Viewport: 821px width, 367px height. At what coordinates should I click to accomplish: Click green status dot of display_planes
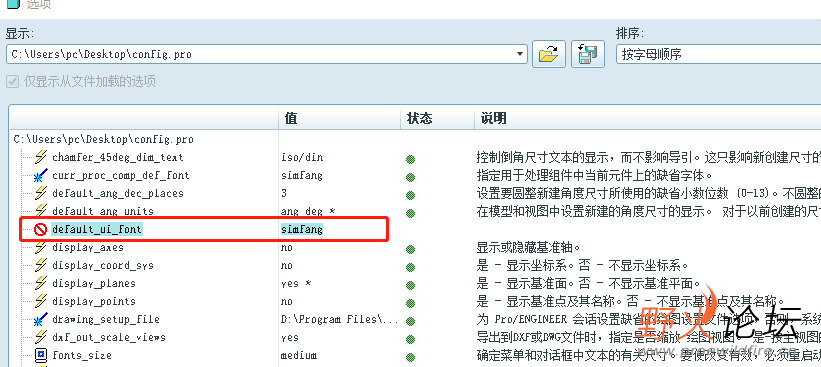pyautogui.click(x=410, y=285)
